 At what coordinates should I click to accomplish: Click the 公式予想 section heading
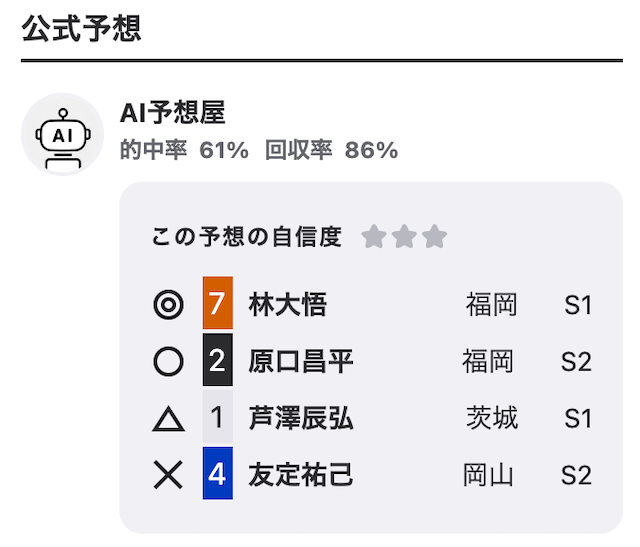(x=81, y=28)
